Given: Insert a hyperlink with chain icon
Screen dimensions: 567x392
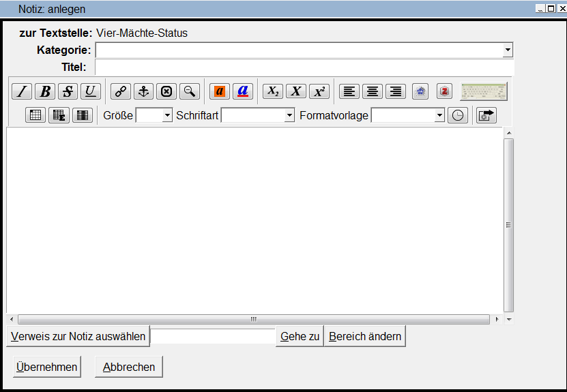Looking at the screenshot, I should click(120, 91).
